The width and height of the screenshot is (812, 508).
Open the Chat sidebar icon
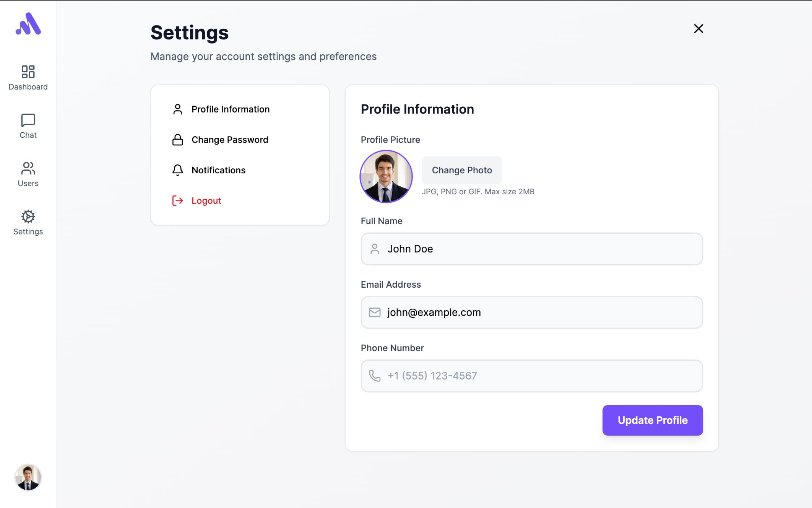tap(28, 120)
